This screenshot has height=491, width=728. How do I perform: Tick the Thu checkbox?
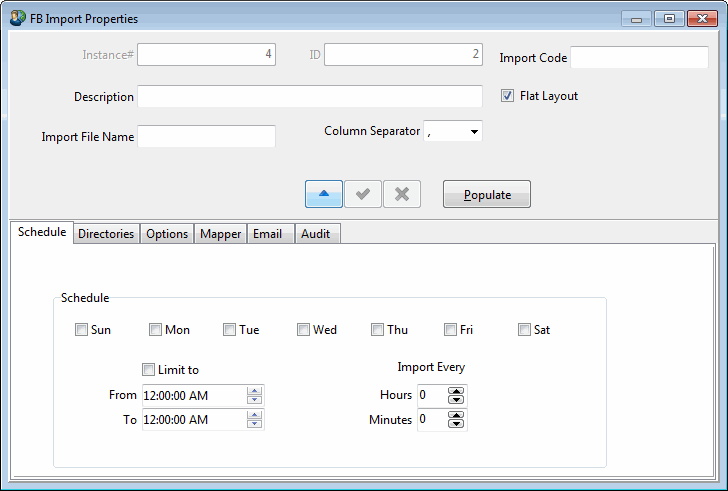tap(377, 330)
